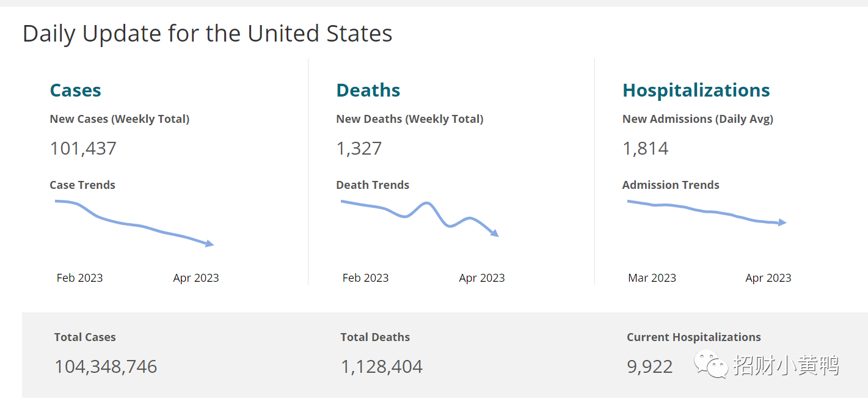Click the arrowhead on Admission Trends line
The image size is (868, 404).
(782, 222)
